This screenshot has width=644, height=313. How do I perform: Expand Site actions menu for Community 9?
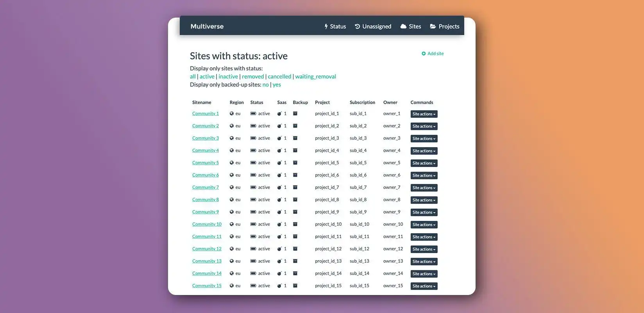click(x=424, y=212)
